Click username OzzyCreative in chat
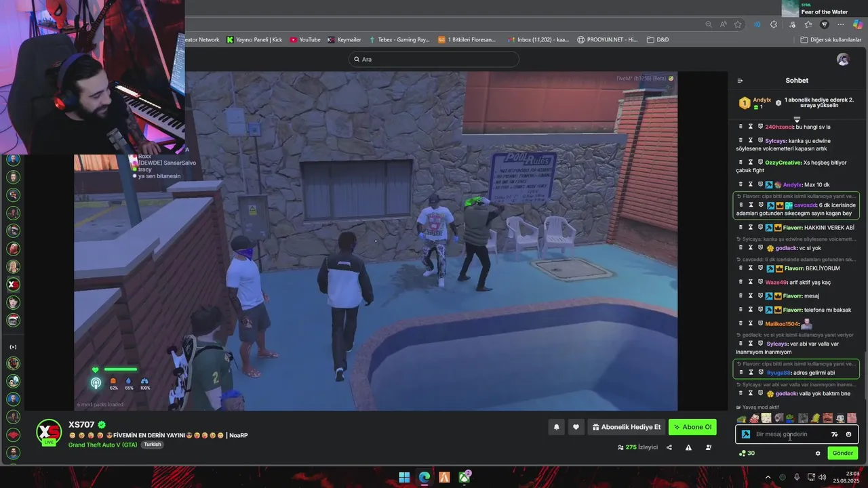The height and width of the screenshot is (488, 868). pos(783,163)
